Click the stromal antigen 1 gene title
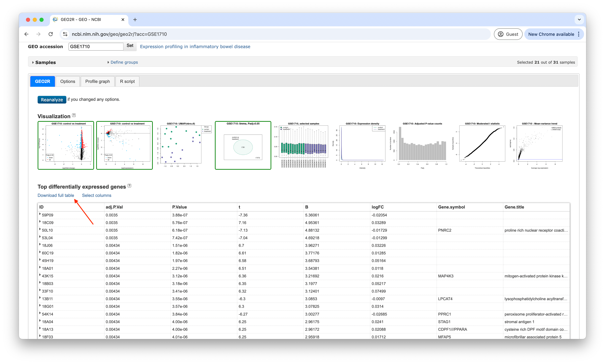 pos(519,322)
